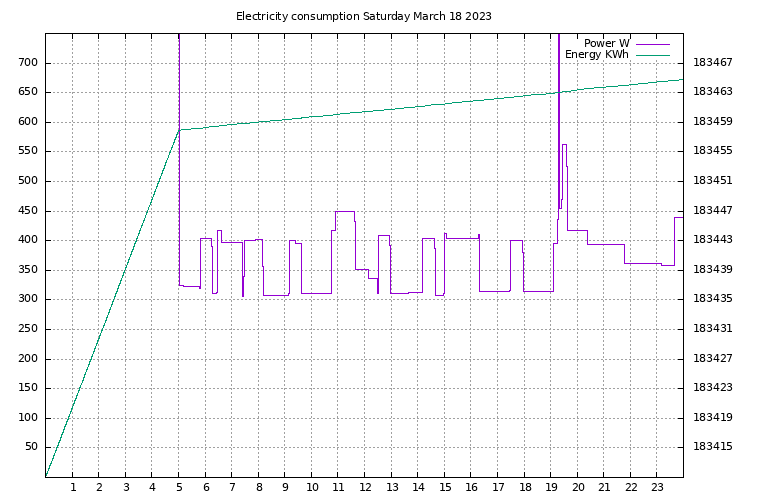Click the right axis value 183423

(713, 387)
